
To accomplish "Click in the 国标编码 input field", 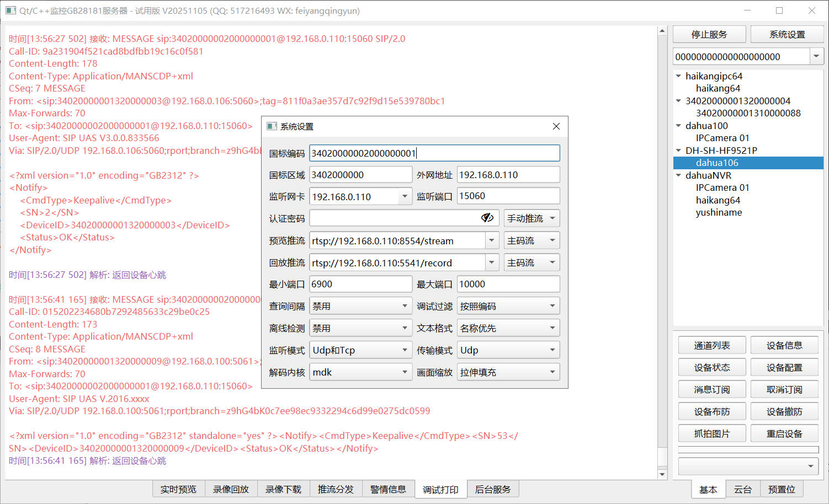I will coord(434,153).
